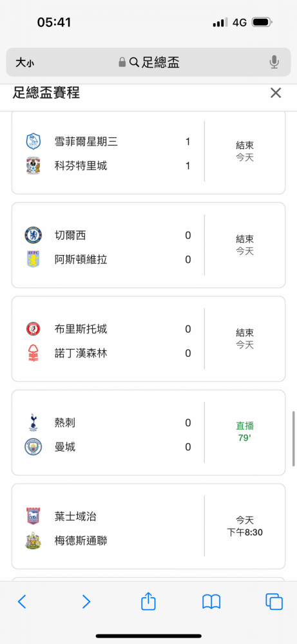297x644 pixels.
Task: Click the page scrollbar on right edge
Action: pyautogui.click(x=294, y=438)
